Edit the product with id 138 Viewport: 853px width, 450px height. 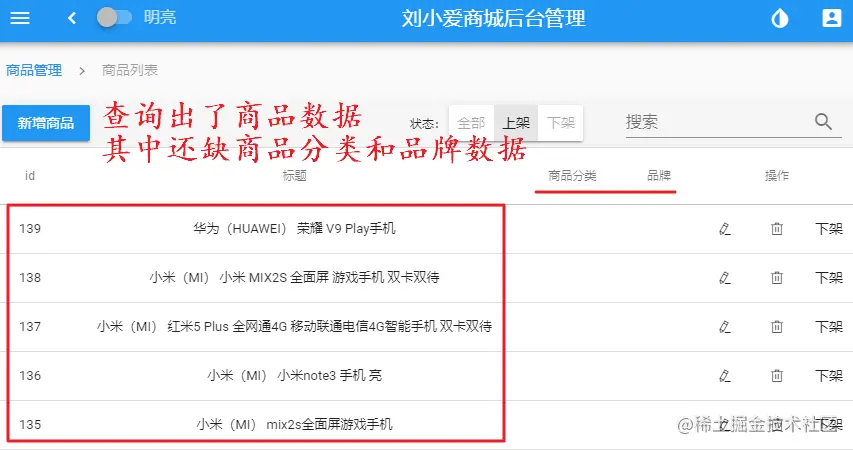coord(725,278)
